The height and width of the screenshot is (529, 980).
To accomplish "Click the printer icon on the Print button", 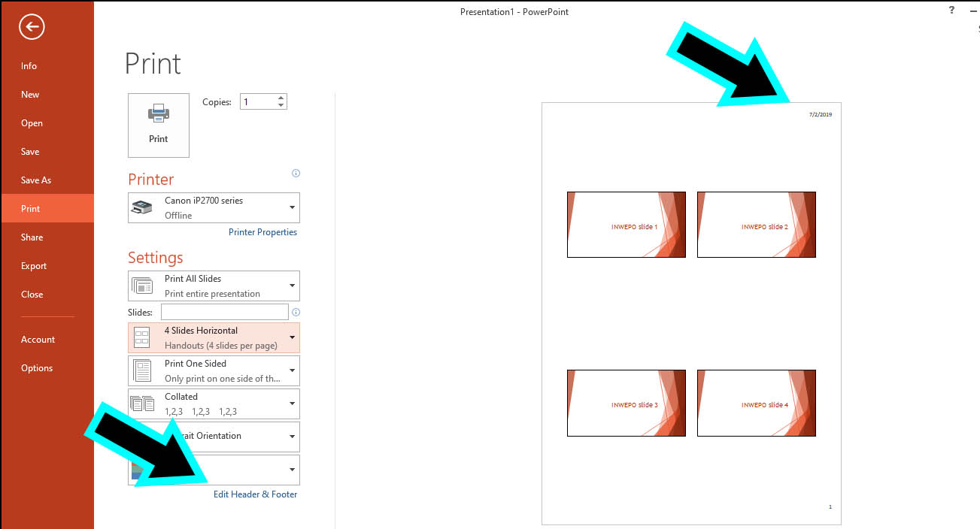I will 159,113.
